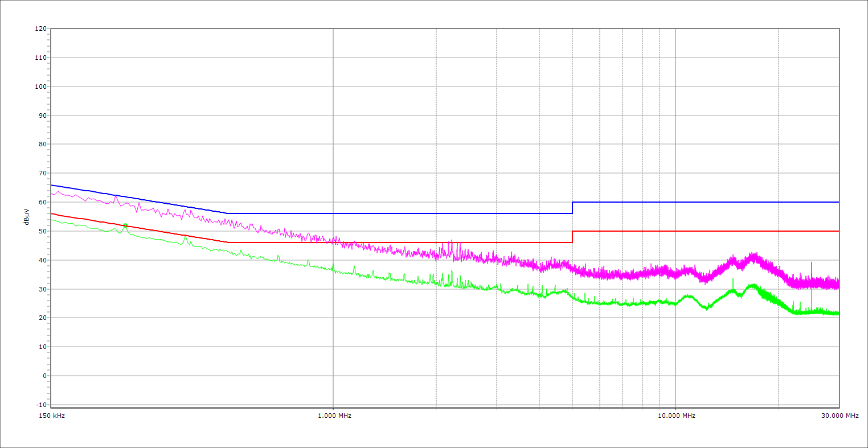868x448 pixels.
Task: Select the 1.000 MHz x-axis label
Action: [334, 416]
